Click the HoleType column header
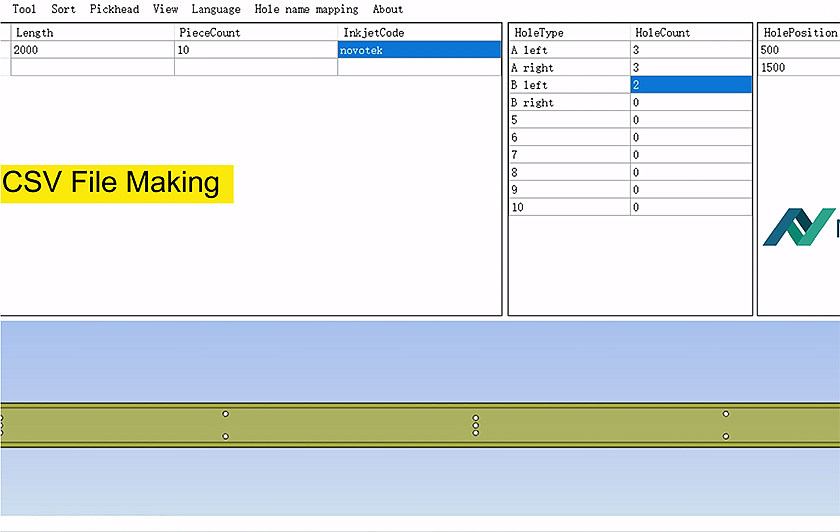840x532 pixels. coord(569,33)
